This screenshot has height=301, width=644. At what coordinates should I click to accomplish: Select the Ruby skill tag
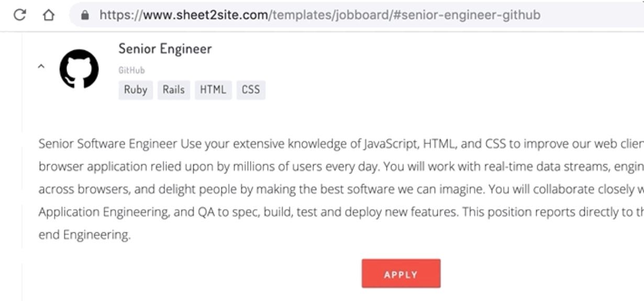pos(136,90)
